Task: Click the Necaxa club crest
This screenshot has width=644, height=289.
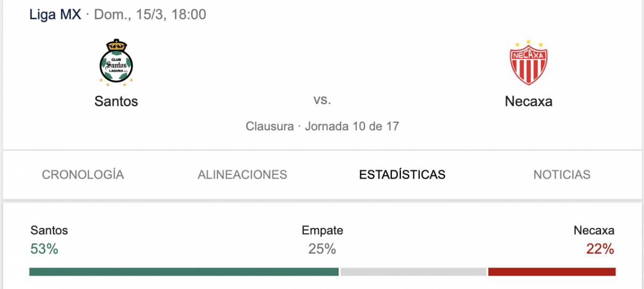Action: click(528, 63)
